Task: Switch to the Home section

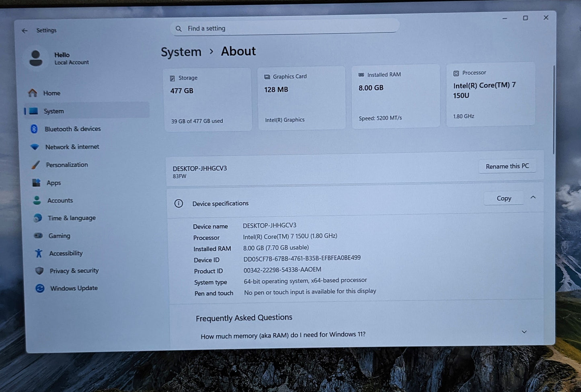Action: click(51, 93)
